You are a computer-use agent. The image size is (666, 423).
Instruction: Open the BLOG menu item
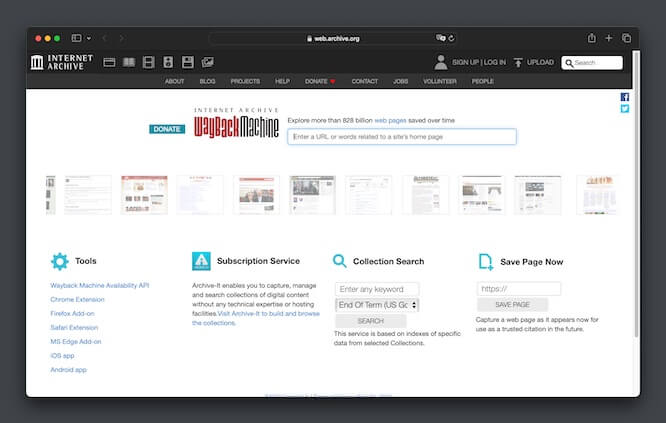[x=207, y=81]
